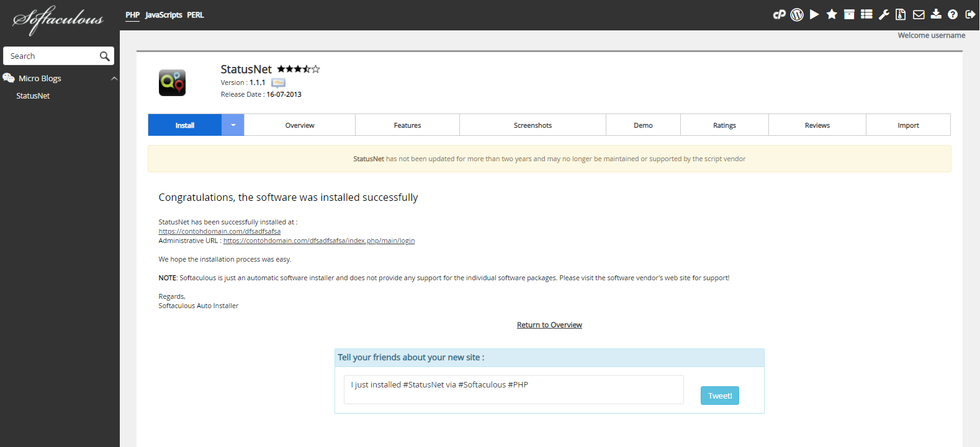Open email settings envelope icon
Viewport: 980px width, 447px height.
(x=919, y=14)
